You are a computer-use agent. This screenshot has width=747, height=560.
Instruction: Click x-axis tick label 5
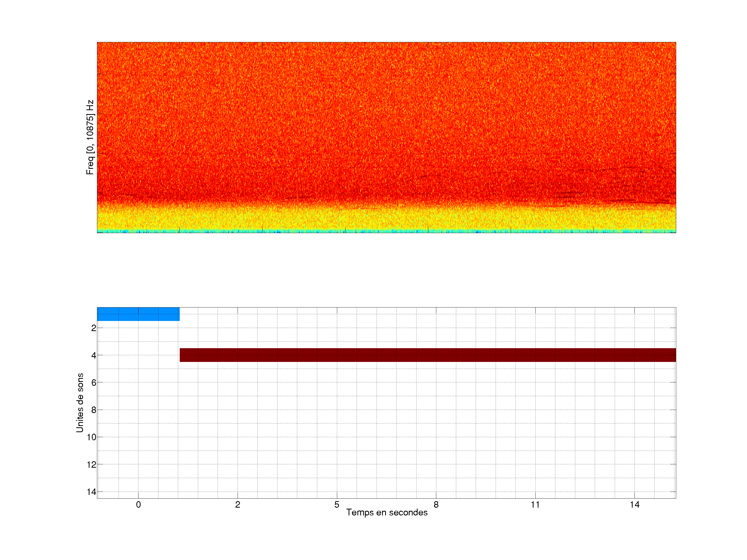click(337, 505)
